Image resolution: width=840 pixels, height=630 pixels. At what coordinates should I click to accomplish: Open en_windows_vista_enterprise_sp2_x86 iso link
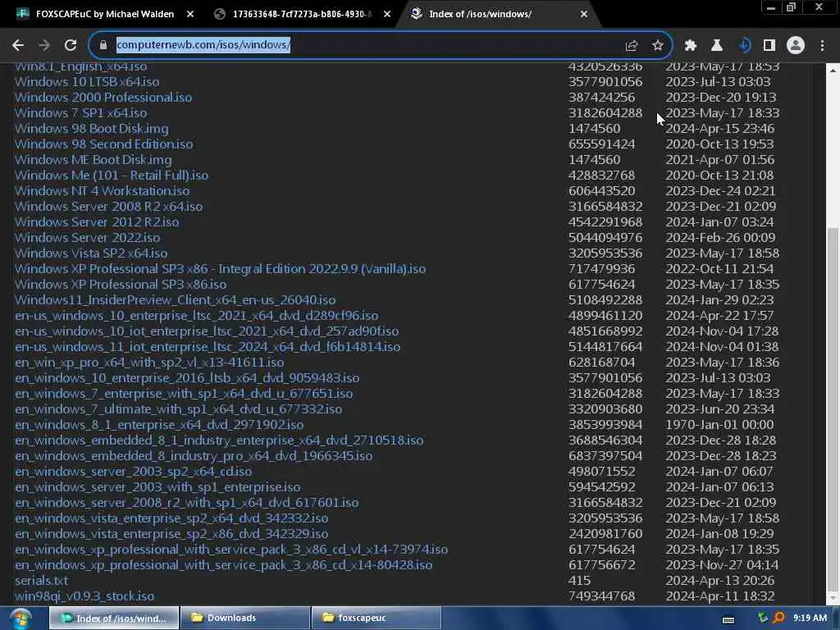pyautogui.click(x=171, y=533)
